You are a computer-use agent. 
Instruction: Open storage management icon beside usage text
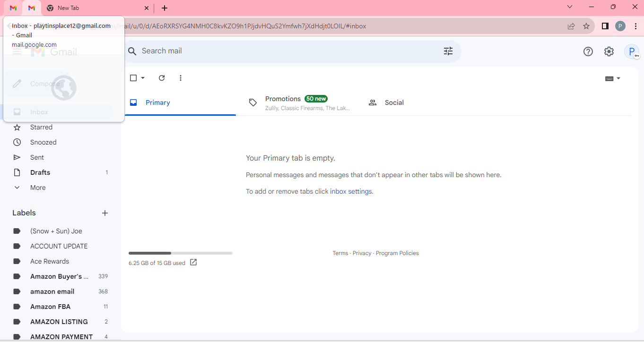193,262
